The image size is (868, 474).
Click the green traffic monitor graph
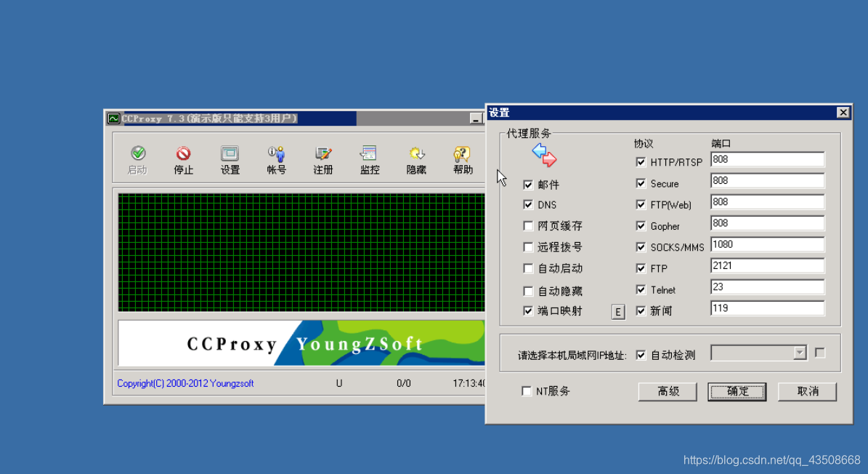click(301, 252)
